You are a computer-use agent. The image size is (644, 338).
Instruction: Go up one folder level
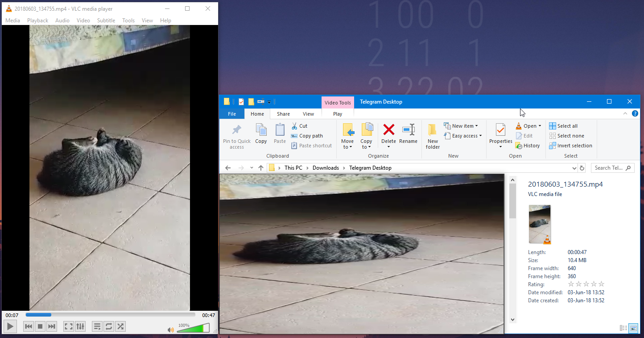click(x=261, y=168)
